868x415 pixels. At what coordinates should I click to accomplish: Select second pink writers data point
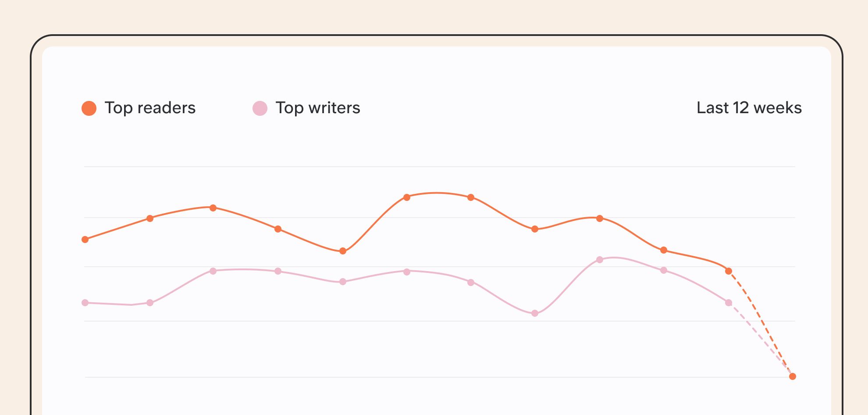tap(150, 303)
